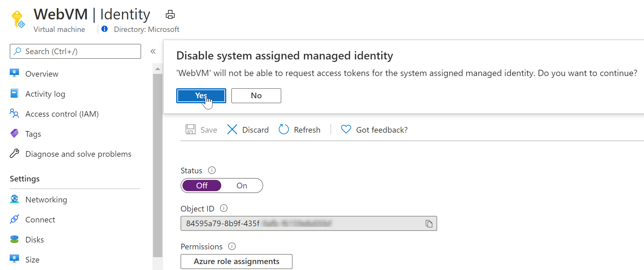Click Discard in the toolbar
644x270 pixels.
click(x=248, y=130)
